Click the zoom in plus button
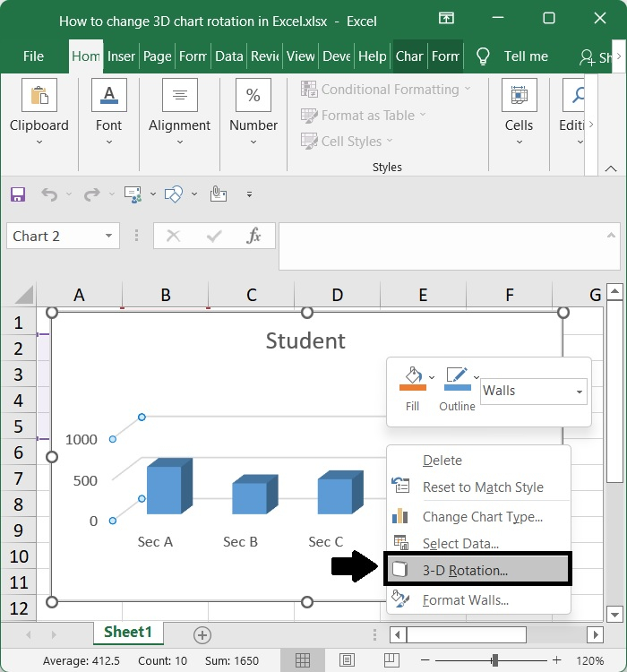This screenshot has height=672, width=627. coord(557,660)
